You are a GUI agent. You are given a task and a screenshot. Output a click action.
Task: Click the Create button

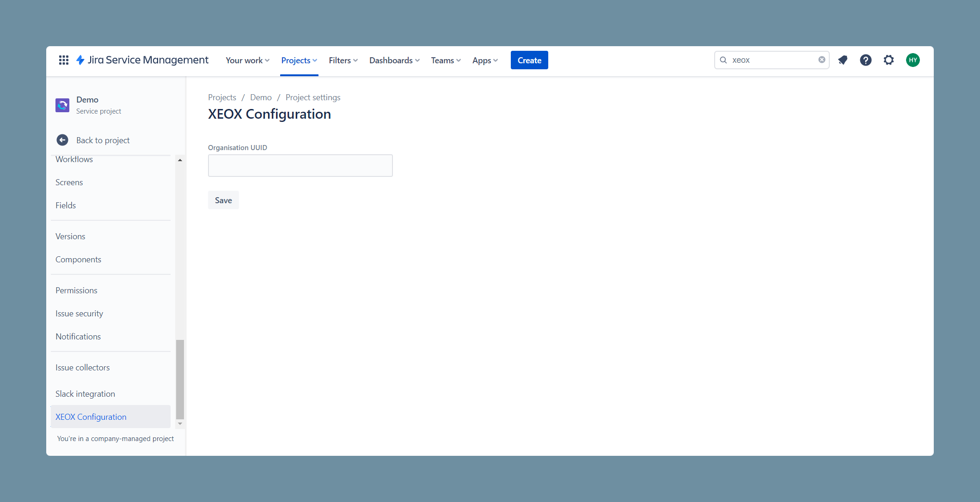coord(529,60)
